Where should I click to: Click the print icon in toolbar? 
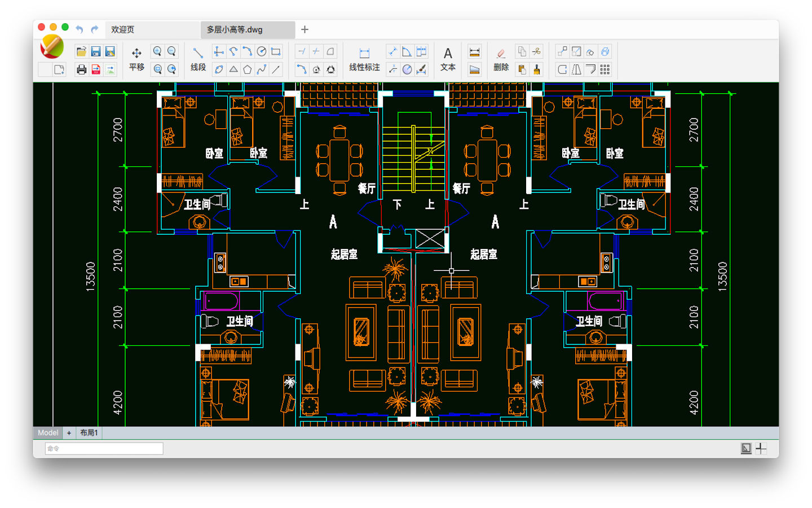[81, 69]
